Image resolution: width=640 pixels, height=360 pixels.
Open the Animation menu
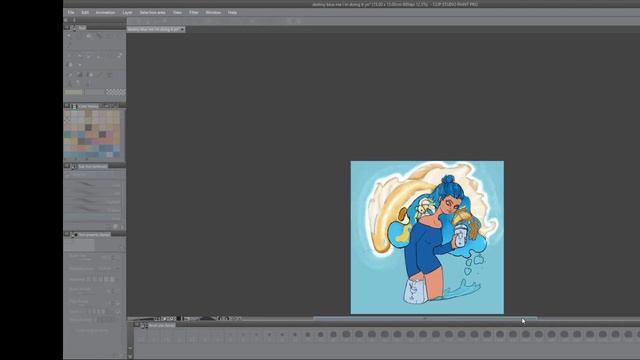pyautogui.click(x=105, y=13)
